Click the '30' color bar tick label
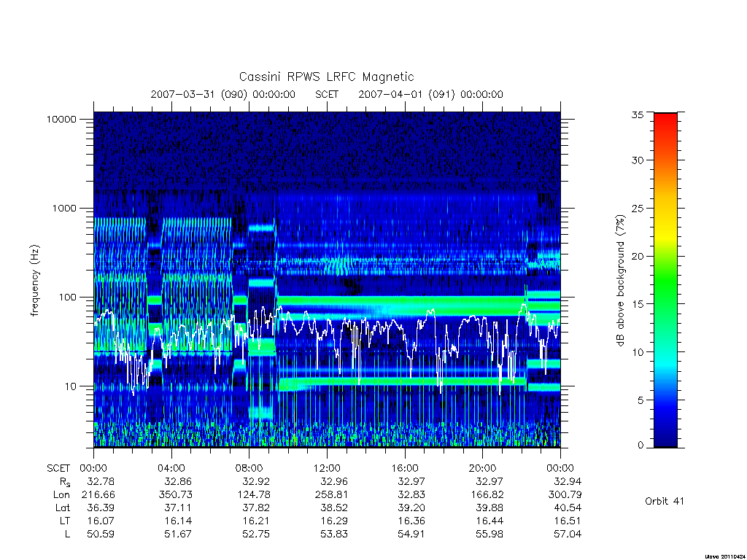This screenshot has height=560, width=747. pos(637,160)
